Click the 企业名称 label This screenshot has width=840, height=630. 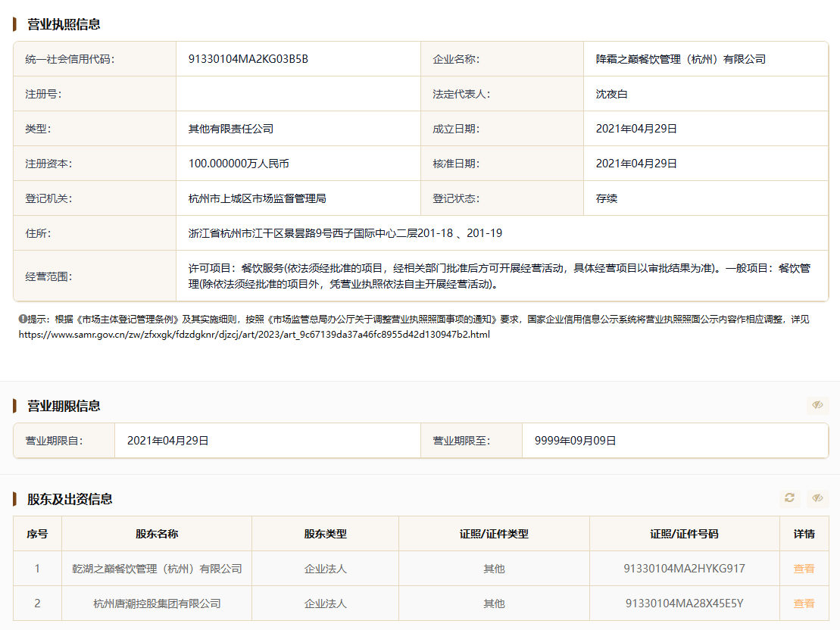tap(456, 59)
